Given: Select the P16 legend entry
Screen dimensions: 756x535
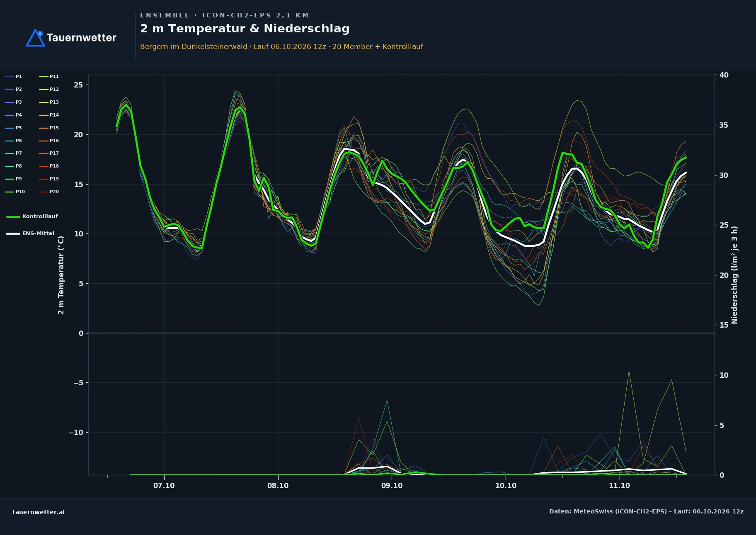Looking at the screenshot, I should pos(49,141).
